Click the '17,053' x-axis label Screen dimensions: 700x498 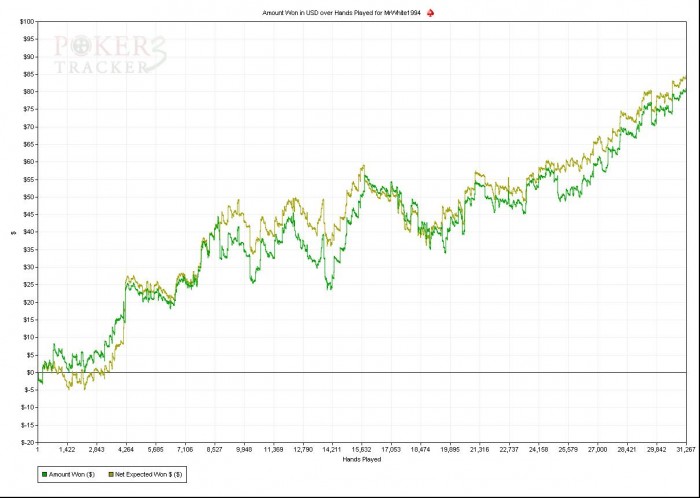point(391,449)
